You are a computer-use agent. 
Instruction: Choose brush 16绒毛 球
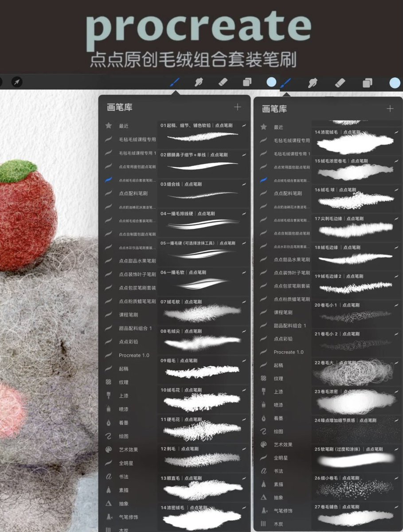pos(356,199)
